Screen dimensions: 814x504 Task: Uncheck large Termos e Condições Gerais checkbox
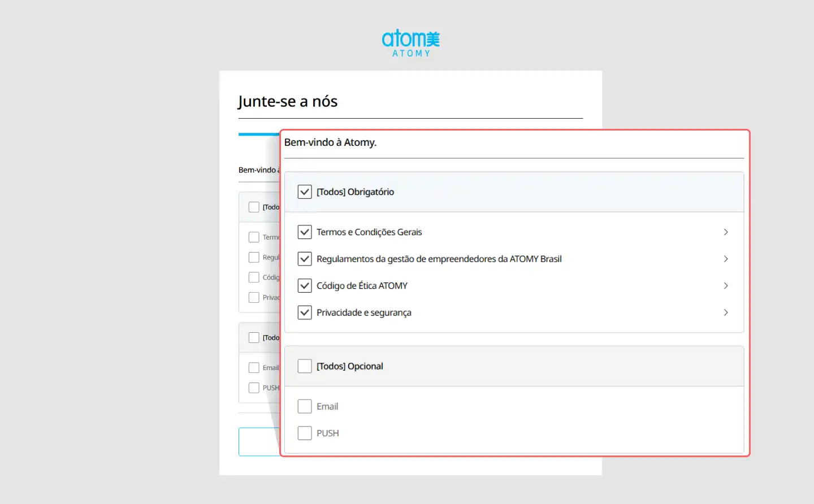pyautogui.click(x=305, y=232)
